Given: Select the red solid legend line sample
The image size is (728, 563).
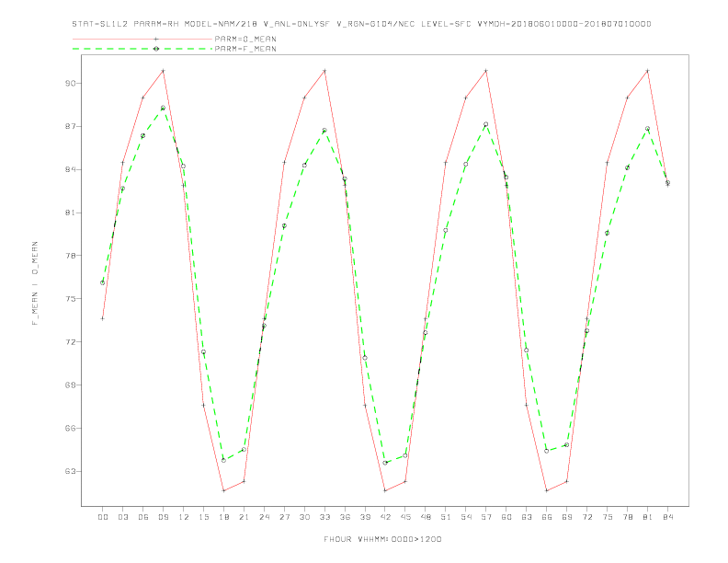Looking at the screenshot, I should [x=142, y=39].
